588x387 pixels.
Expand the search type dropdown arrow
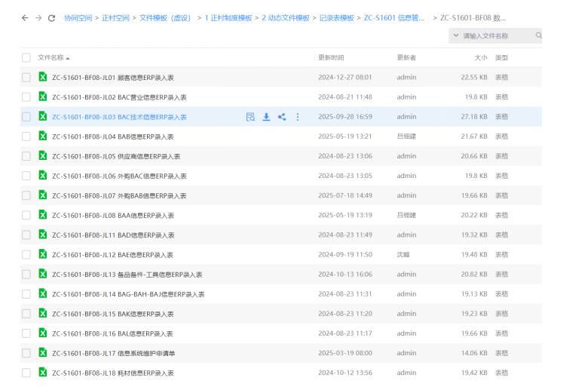click(x=455, y=35)
